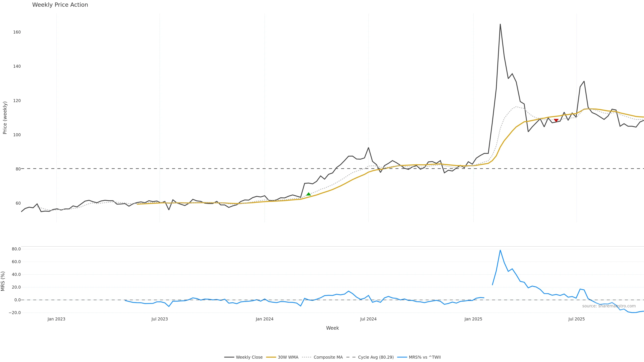Click the Jan 2025 x-axis tick label

click(473, 319)
